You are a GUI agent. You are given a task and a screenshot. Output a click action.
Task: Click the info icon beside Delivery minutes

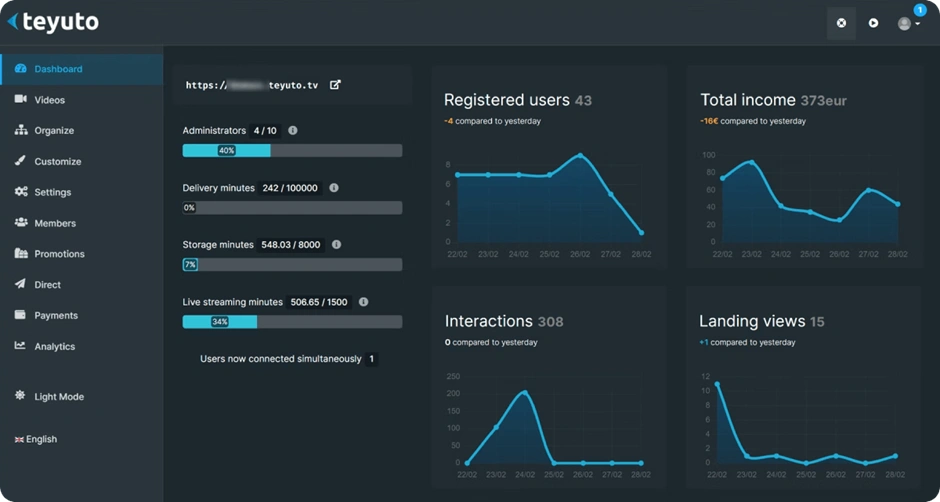tap(334, 188)
